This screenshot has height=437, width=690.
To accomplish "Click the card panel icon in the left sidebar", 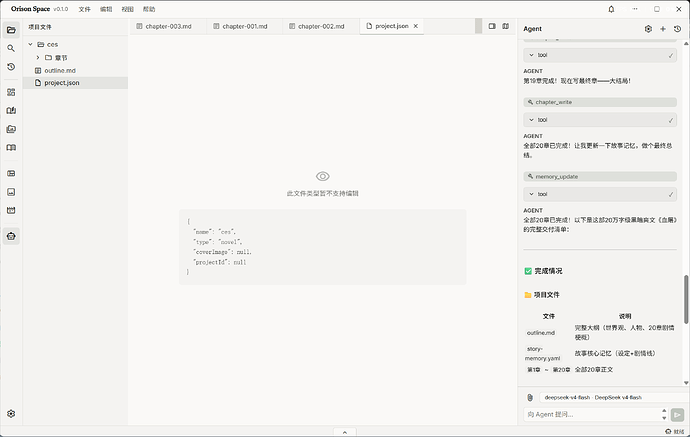I will [11, 173].
